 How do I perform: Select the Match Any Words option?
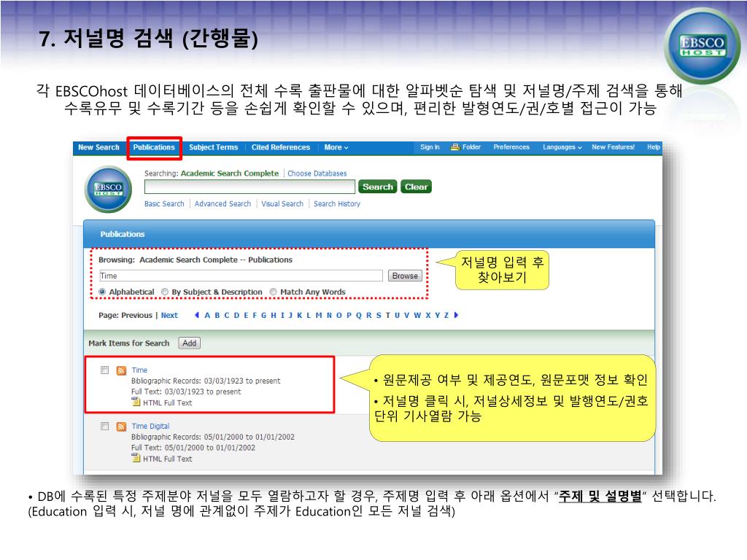[273, 292]
